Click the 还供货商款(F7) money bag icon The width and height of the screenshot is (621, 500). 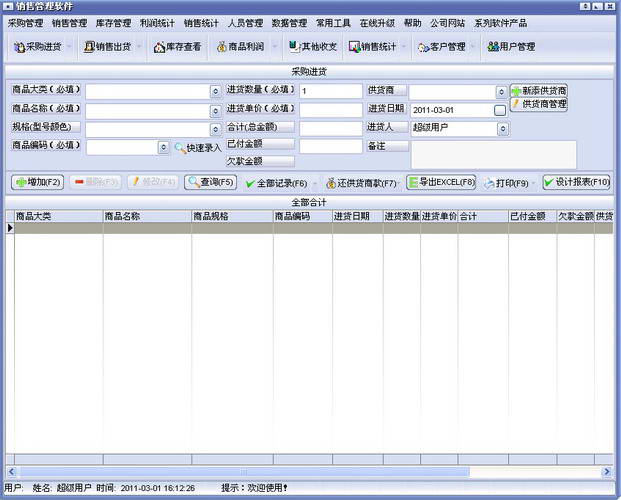[x=331, y=183]
